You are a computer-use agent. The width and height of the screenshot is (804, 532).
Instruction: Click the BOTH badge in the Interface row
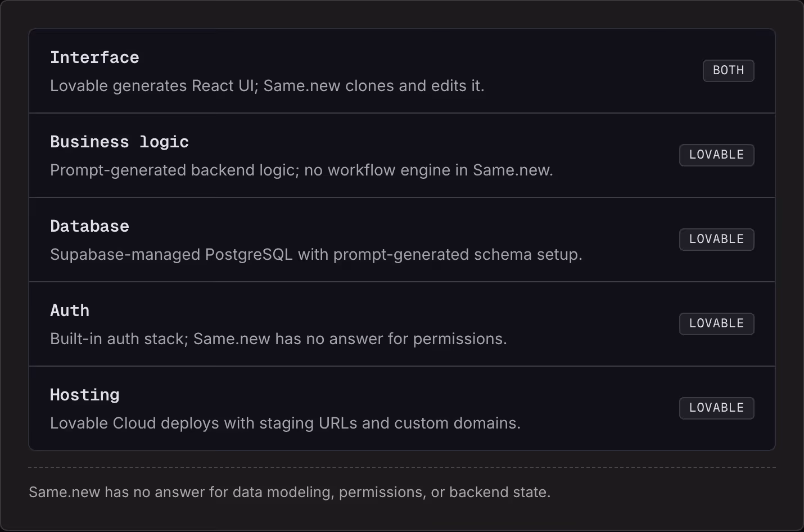point(728,71)
